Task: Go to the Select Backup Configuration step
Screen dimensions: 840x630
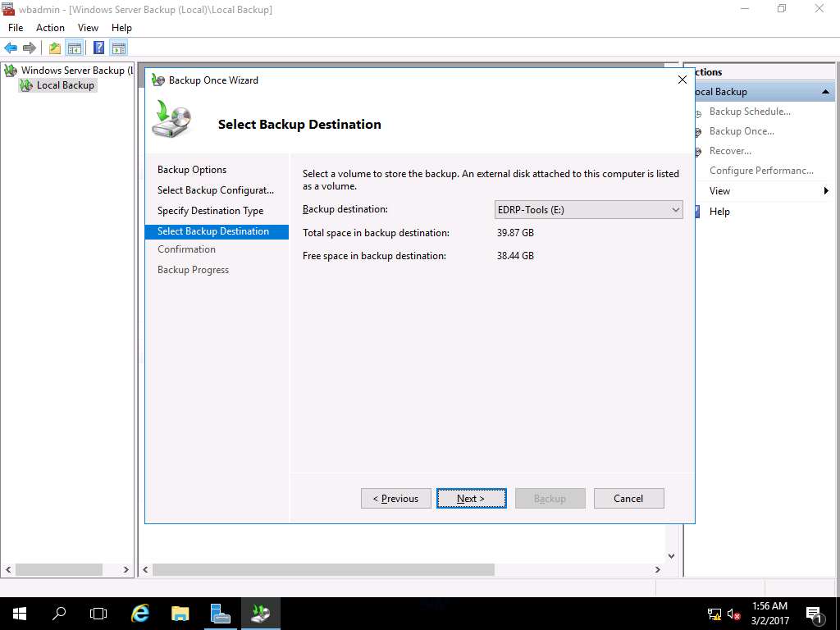Action: coord(216,190)
